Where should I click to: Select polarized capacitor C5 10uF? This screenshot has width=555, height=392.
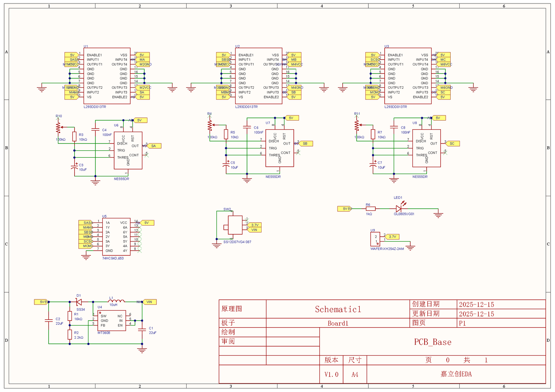click(x=226, y=165)
